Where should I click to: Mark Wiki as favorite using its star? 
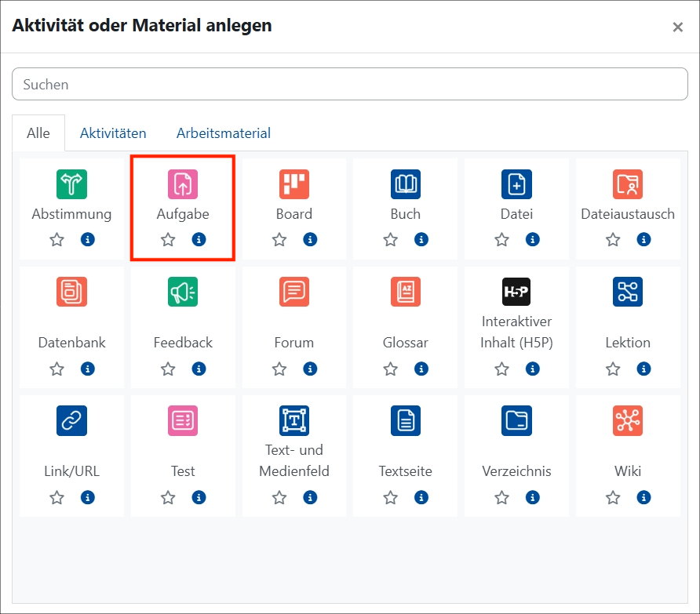coord(612,497)
